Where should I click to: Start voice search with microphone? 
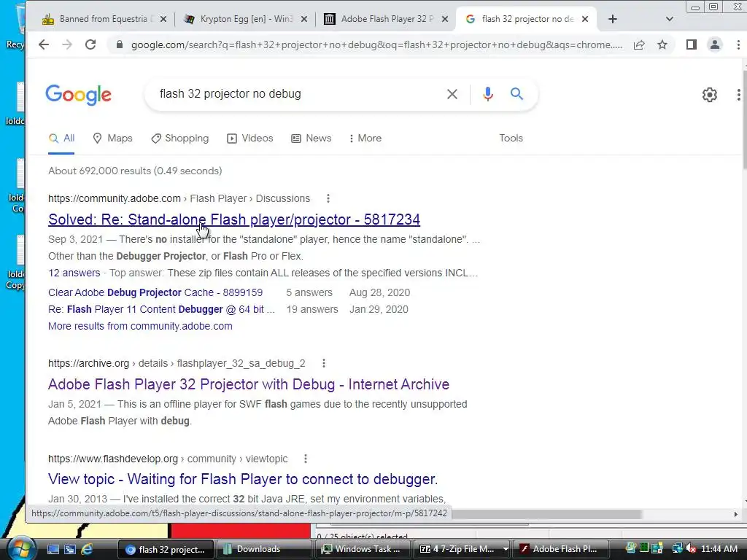(487, 94)
